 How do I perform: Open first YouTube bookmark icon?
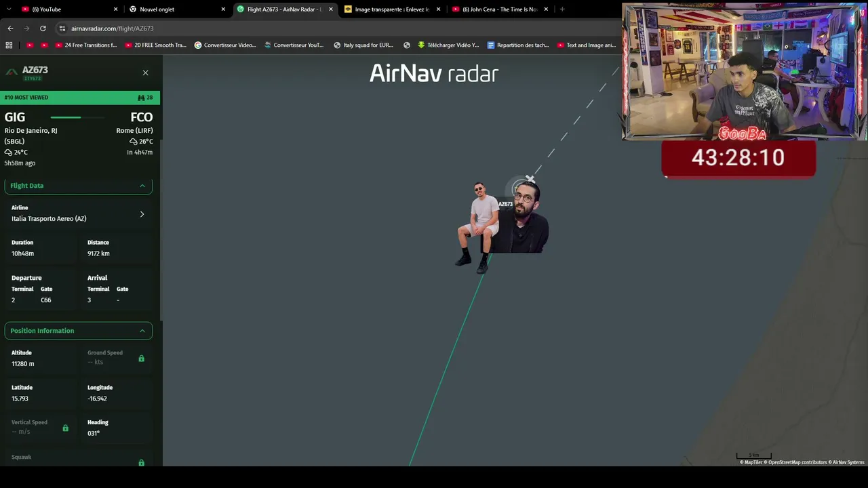[30, 45]
